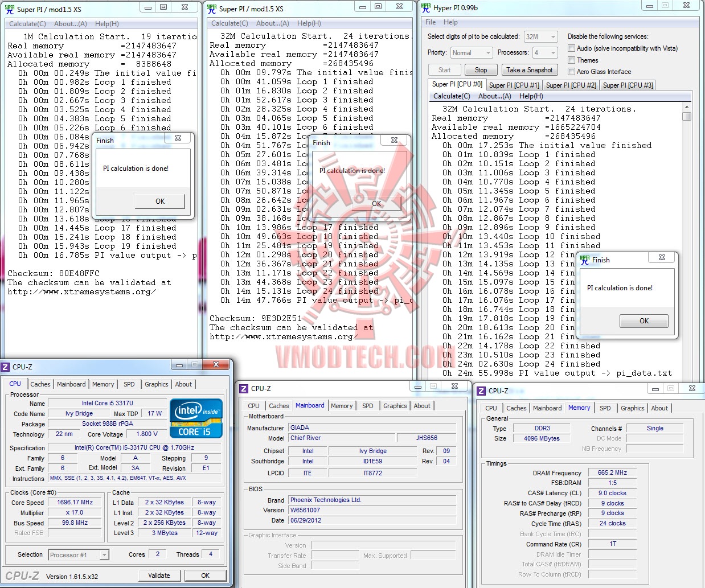Click Checksum: 80E48FFC text in 1M window
Image resolution: width=705 pixels, height=588 pixels.
[x=54, y=273]
